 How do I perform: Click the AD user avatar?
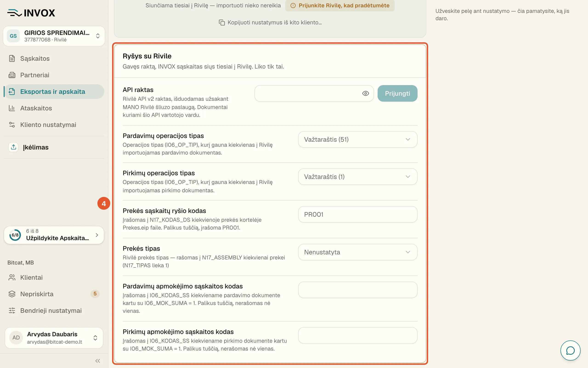coord(16,338)
